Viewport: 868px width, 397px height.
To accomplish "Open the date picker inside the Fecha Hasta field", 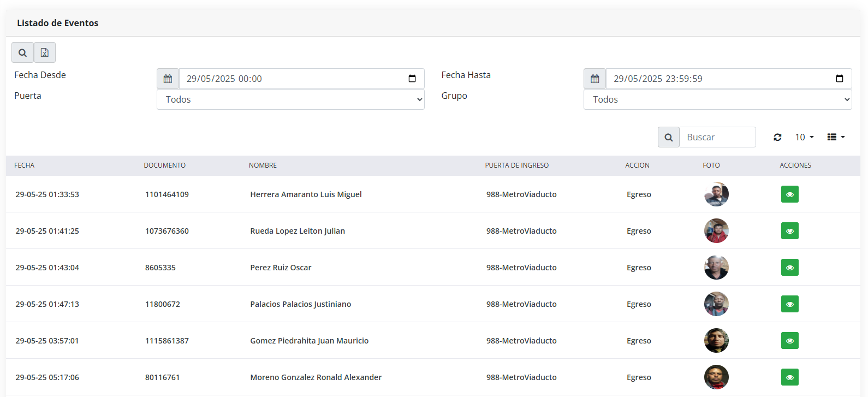I will (x=840, y=79).
